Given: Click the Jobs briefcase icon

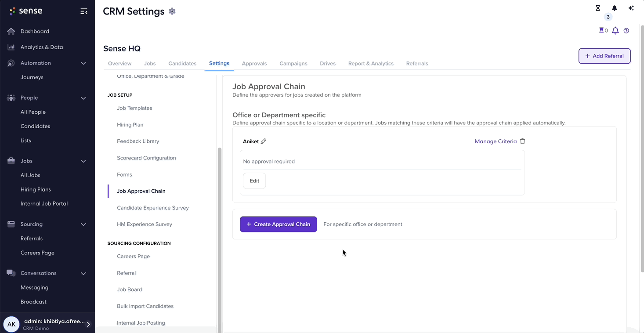Looking at the screenshot, I should click(11, 161).
